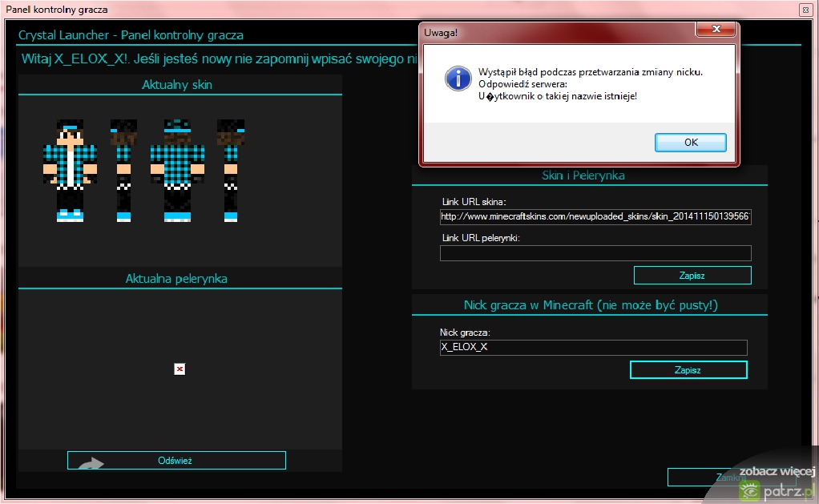This screenshot has width=819, height=504.
Task: Close the Uwaga! dialog with red X
Action: 715,30
